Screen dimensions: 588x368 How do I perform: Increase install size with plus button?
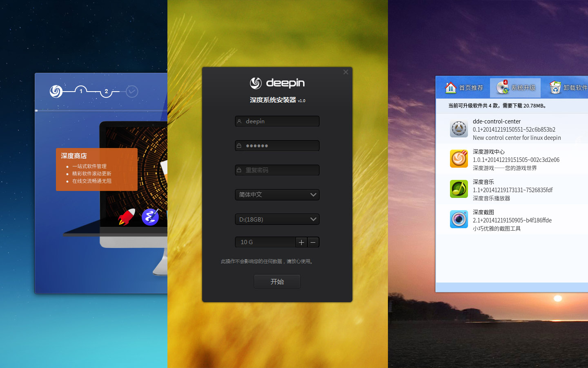pyautogui.click(x=301, y=242)
